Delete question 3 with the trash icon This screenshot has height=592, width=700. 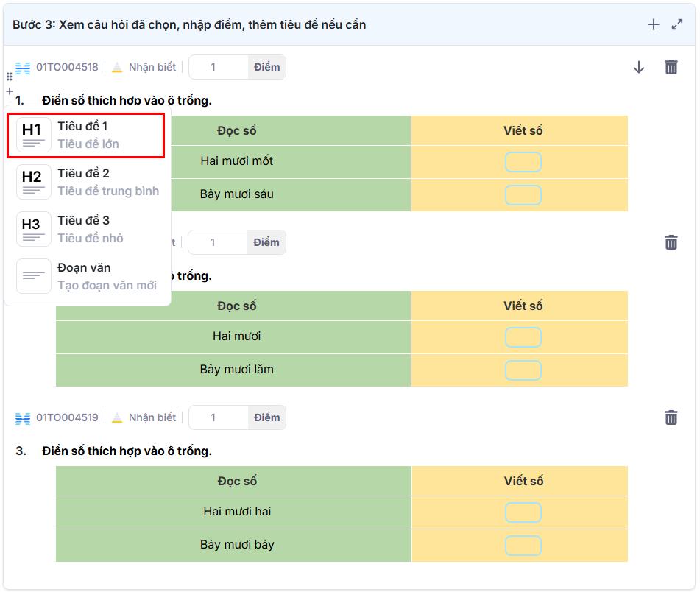click(671, 417)
